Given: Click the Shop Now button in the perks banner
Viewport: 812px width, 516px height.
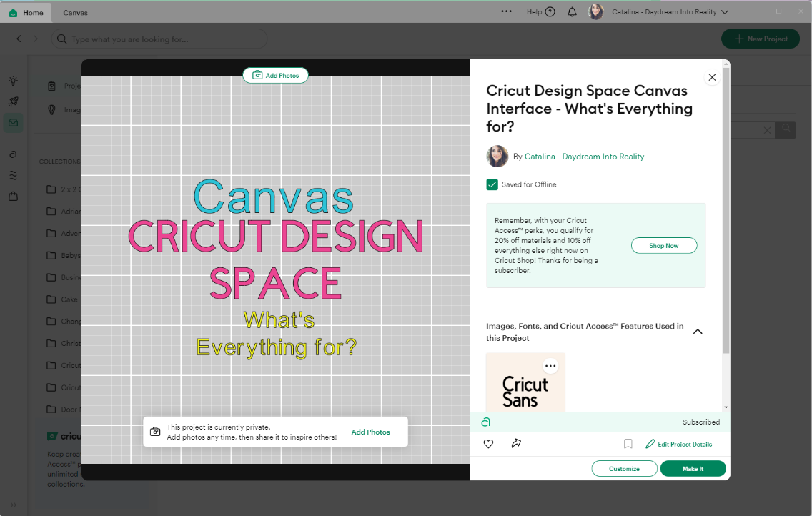Looking at the screenshot, I should click(x=664, y=245).
